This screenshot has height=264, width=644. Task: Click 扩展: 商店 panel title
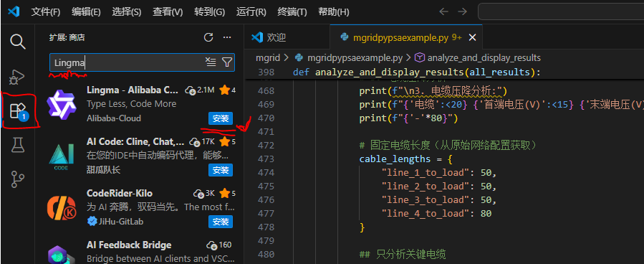coord(67,37)
